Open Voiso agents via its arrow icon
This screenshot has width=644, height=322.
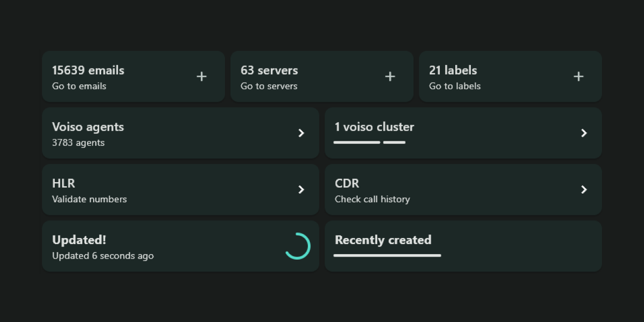301,133
